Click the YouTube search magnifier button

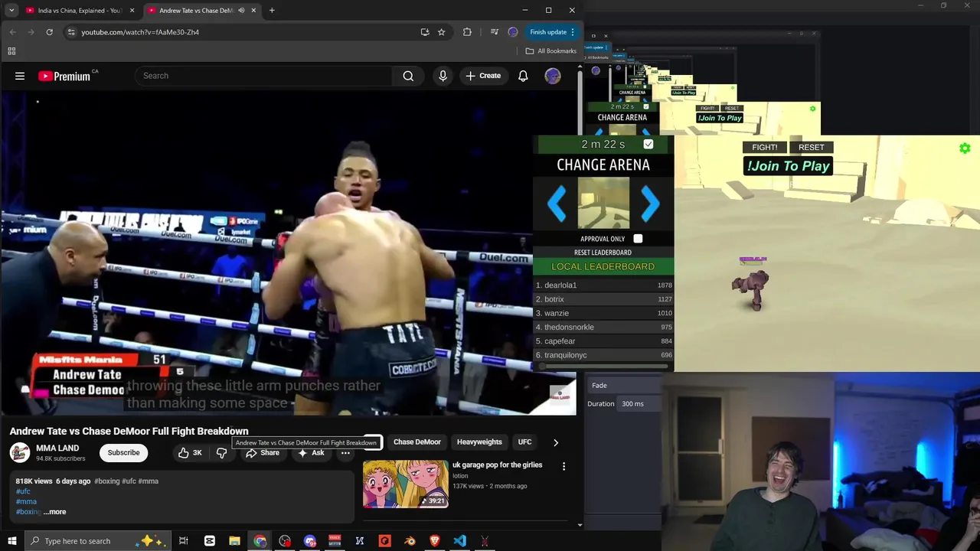pos(408,76)
